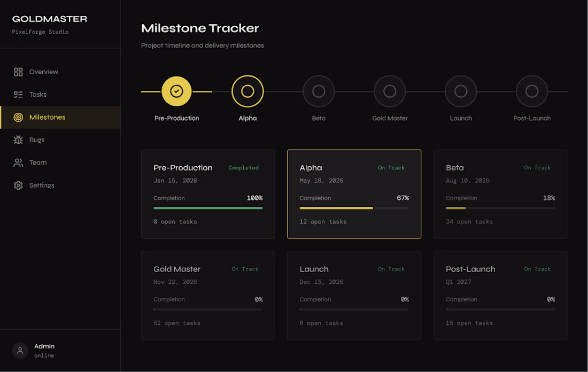Click the On Track status on Beta

(537, 168)
